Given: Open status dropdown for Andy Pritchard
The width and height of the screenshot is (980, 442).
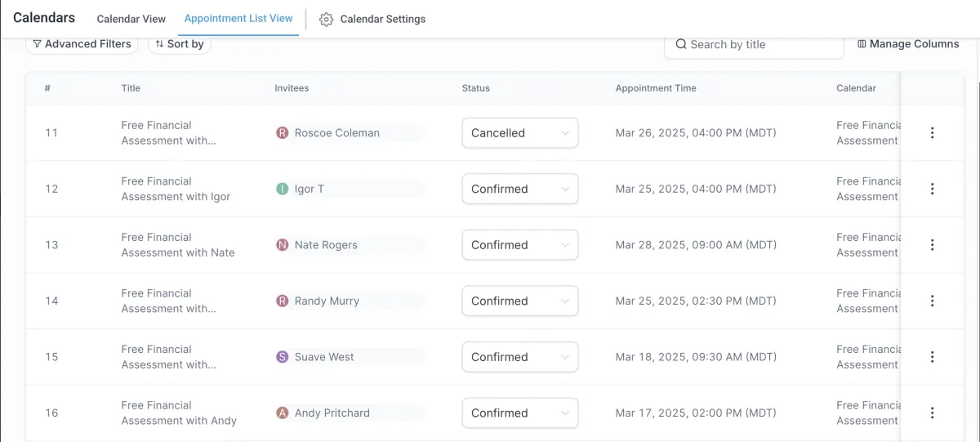Looking at the screenshot, I should pos(519,413).
